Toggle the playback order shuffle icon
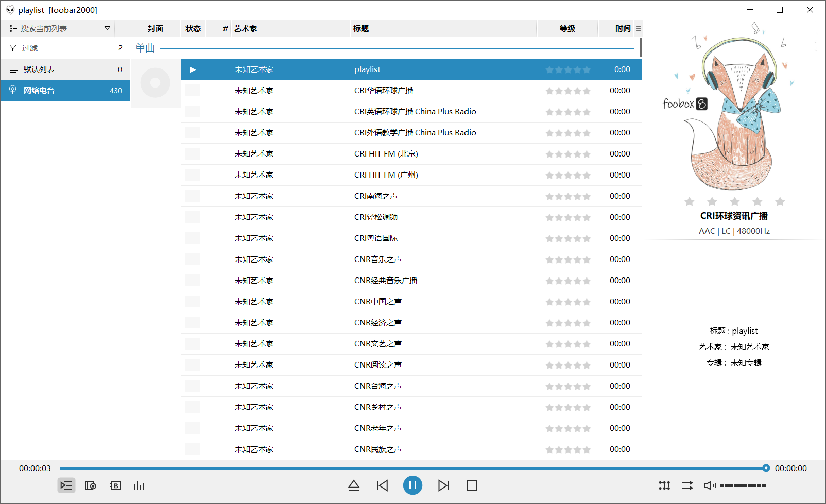Image resolution: width=826 pixels, height=504 pixels. [687, 485]
